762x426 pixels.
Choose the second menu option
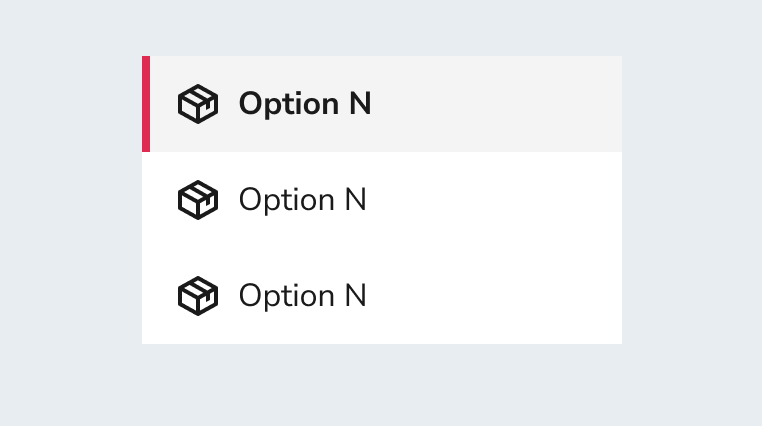click(382, 200)
